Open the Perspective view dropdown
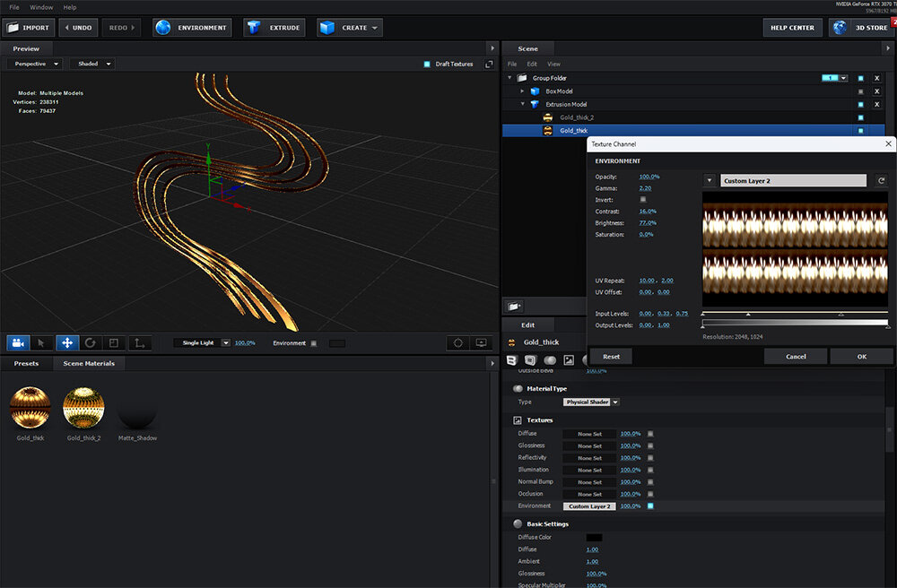897x588 pixels. (x=34, y=65)
